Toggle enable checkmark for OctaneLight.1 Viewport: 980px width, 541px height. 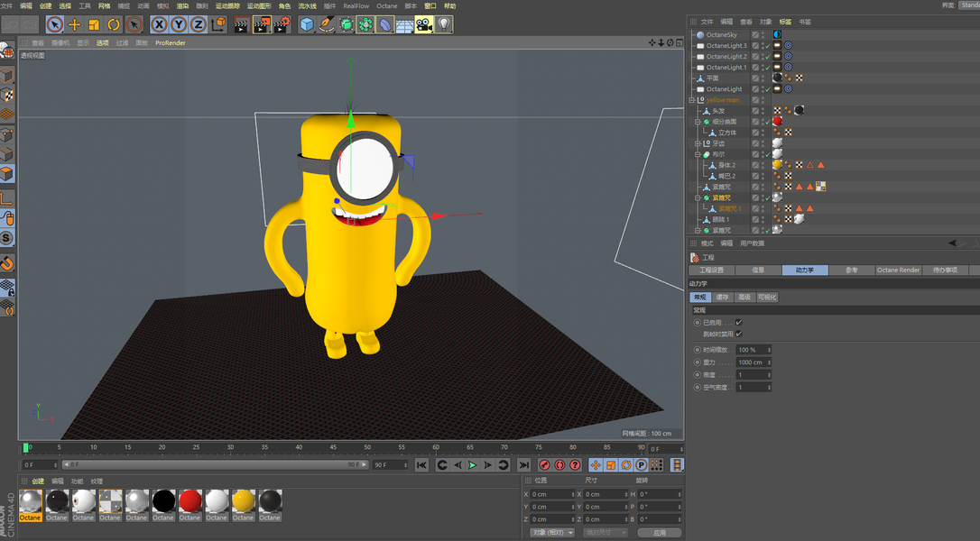pyautogui.click(x=768, y=68)
